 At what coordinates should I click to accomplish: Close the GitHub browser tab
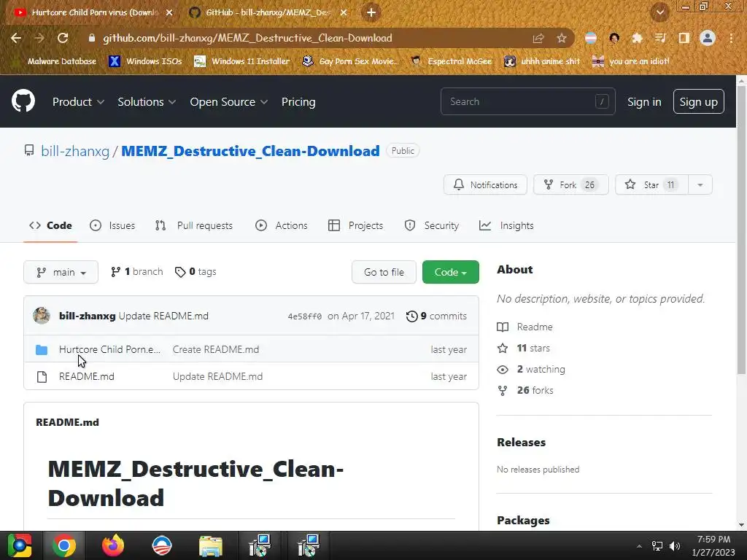[x=344, y=12]
